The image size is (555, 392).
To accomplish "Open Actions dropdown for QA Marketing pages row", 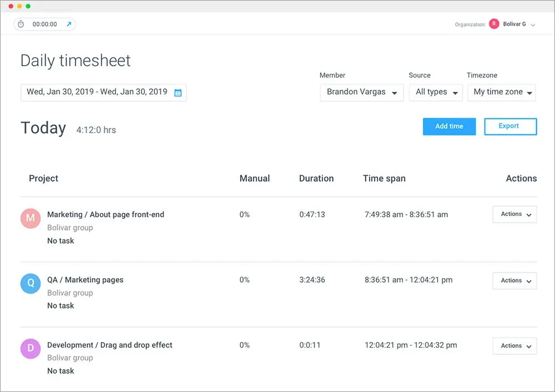I will [514, 280].
